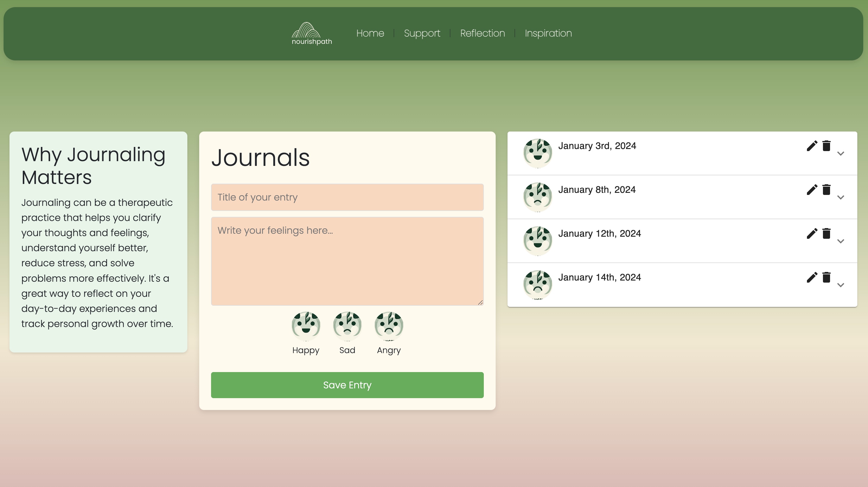Expand the January 3rd entry chevron
868x487 pixels.
840,153
